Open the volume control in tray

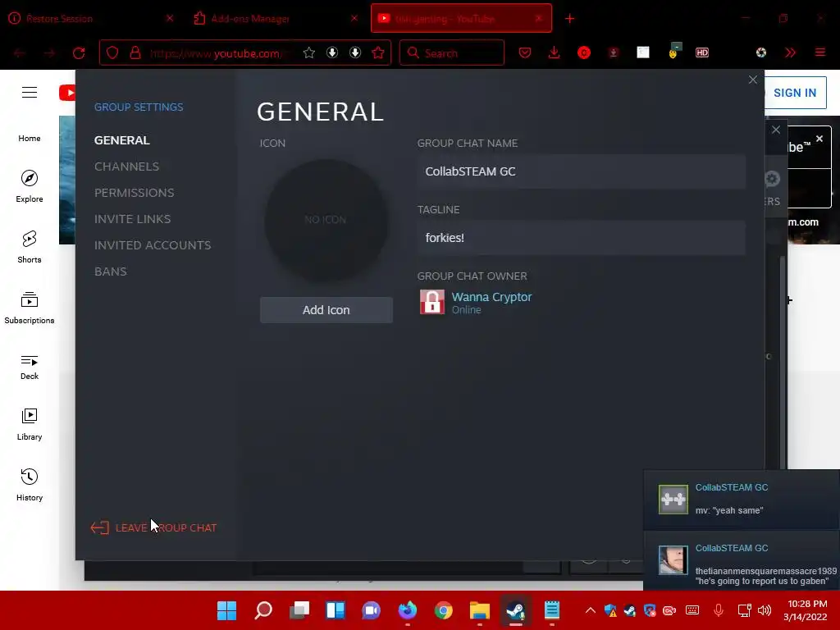(765, 610)
